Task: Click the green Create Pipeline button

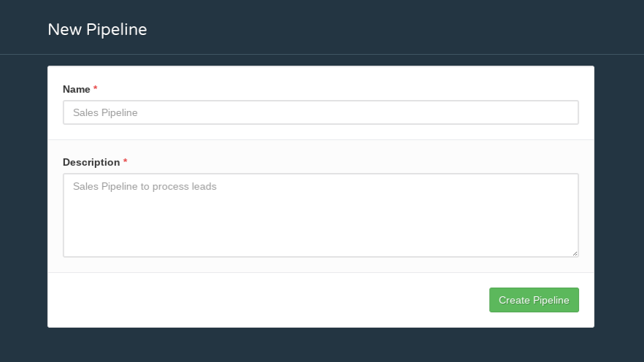Action: click(x=534, y=300)
